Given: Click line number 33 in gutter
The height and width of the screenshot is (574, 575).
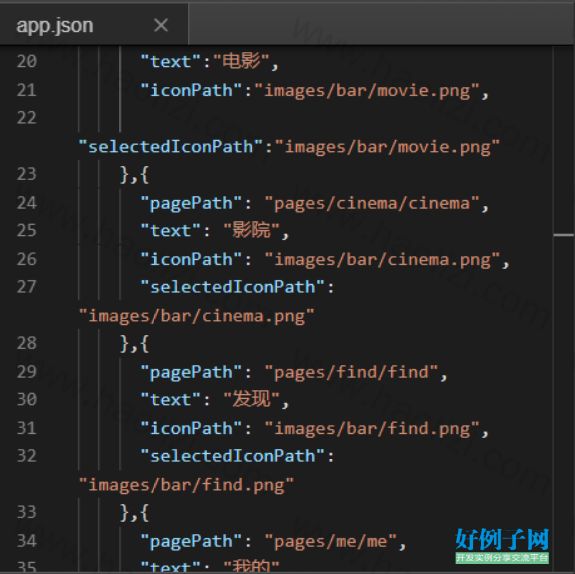Looking at the screenshot, I should [x=27, y=512].
